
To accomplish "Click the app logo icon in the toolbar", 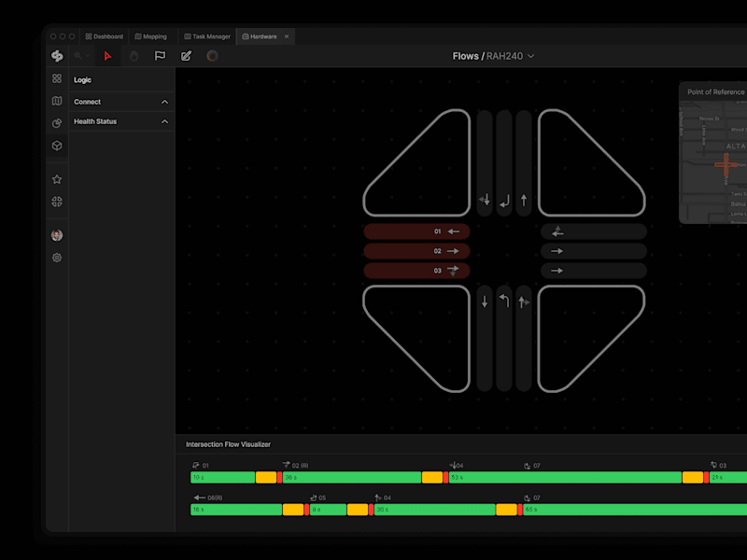I will [x=57, y=56].
